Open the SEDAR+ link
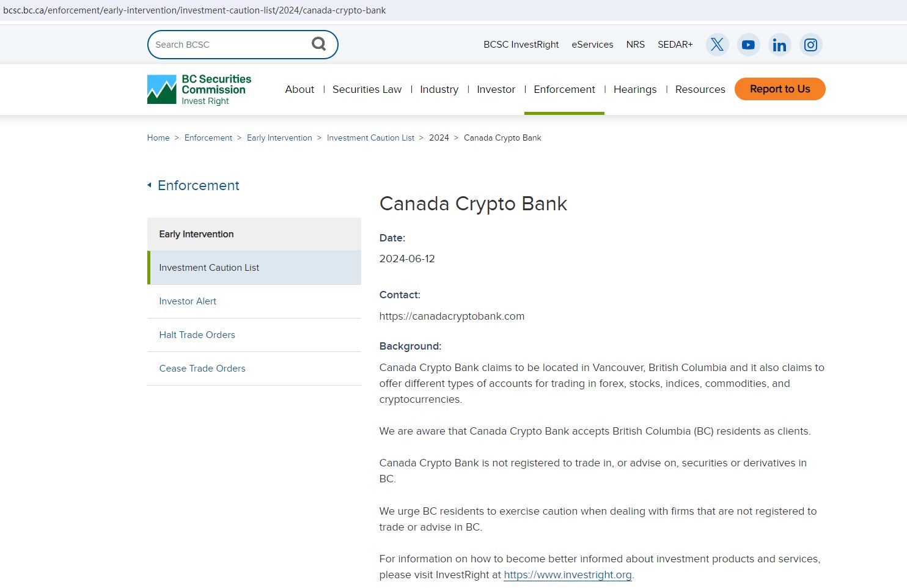 click(675, 45)
